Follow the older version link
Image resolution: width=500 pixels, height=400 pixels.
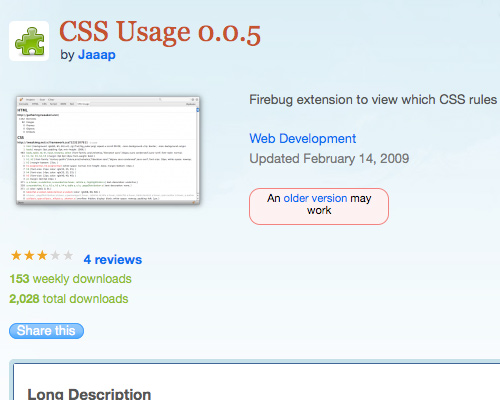315,198
